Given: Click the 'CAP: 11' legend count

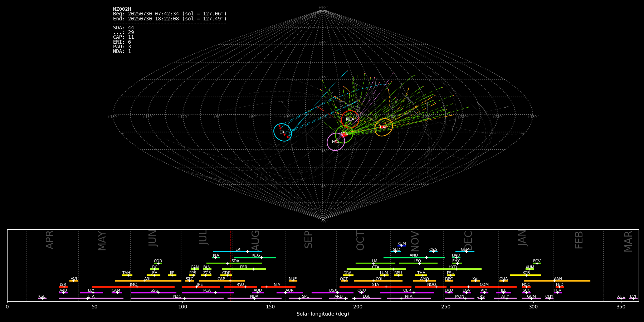Looking at the screenshot, I should tap(123, 37).
